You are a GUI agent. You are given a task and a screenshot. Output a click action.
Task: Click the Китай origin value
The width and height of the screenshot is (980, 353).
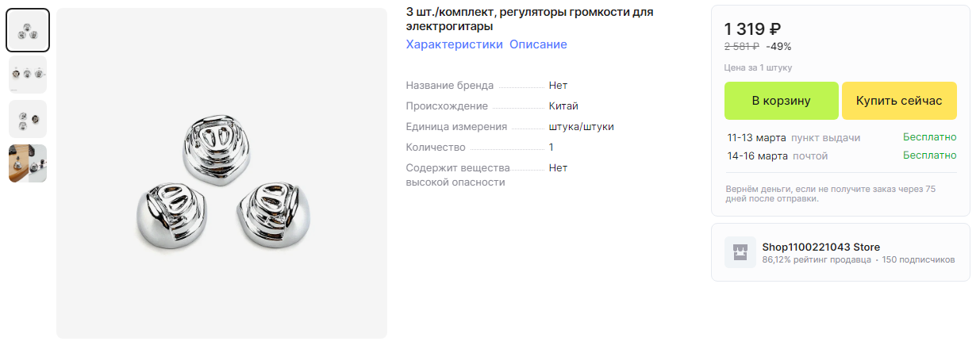563,106
